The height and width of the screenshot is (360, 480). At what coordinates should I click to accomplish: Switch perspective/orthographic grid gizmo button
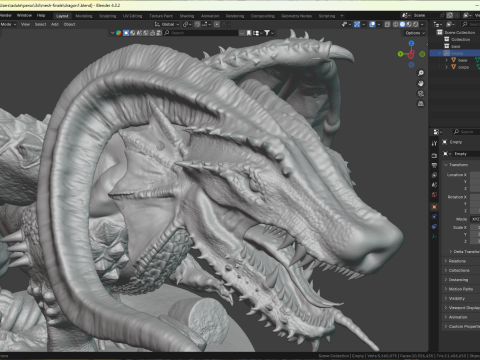421,104
